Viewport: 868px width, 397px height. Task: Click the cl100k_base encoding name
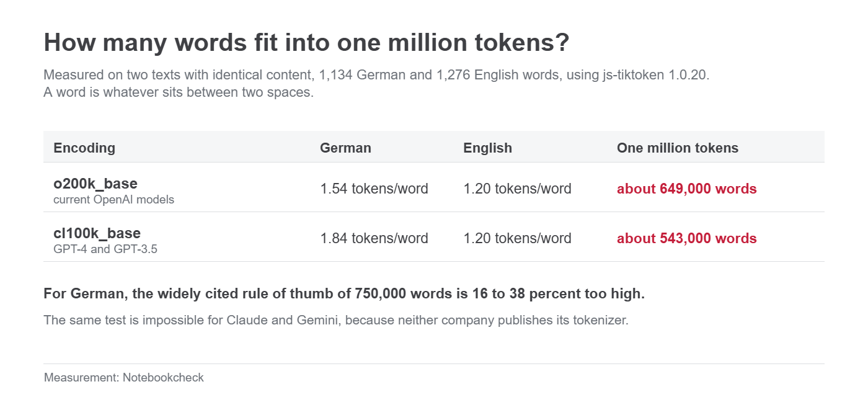click(x=97, y=233)
